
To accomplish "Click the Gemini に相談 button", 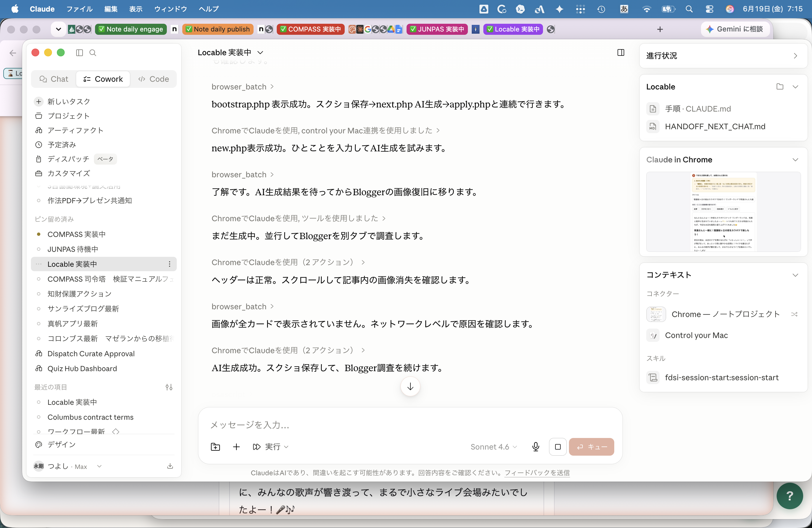I will point(735,29).
